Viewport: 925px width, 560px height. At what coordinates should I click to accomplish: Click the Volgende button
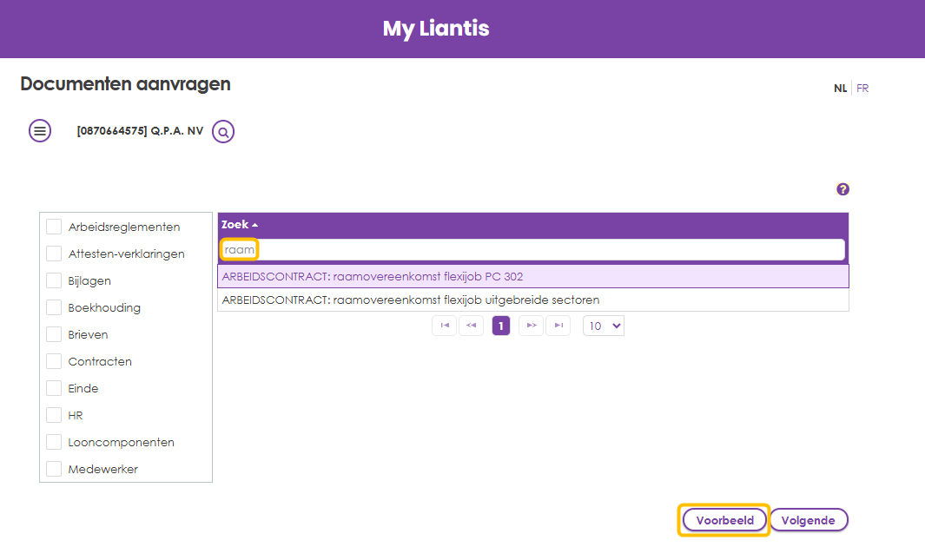[809, 520]
